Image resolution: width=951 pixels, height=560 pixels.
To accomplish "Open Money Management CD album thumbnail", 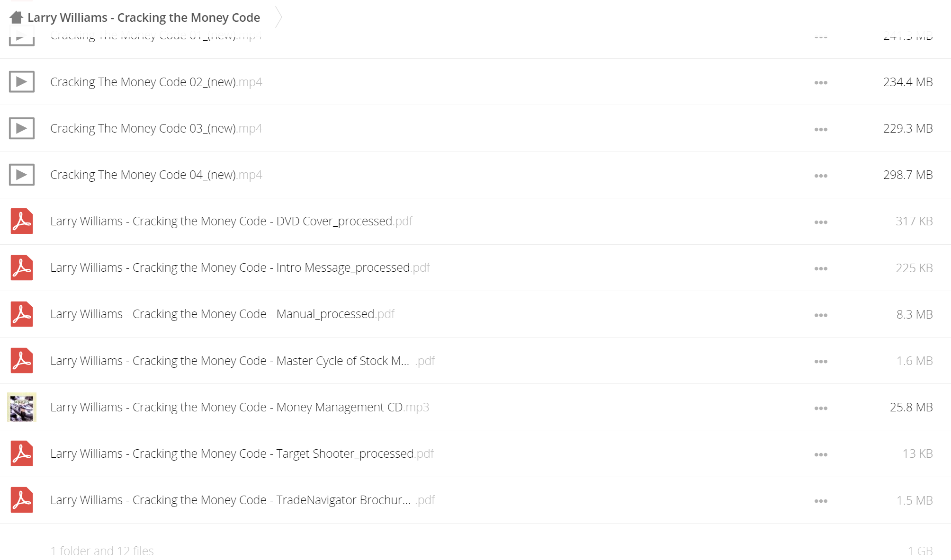I will (x=22, y=407).
